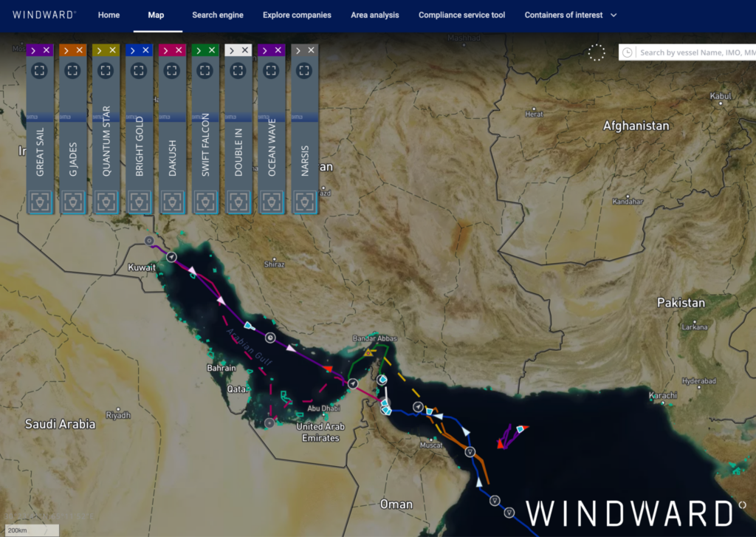Click the OCEAN WAVE vessel name label
Image resolution: width=756 pixels, height=537 pixels.
pos(272,147)
